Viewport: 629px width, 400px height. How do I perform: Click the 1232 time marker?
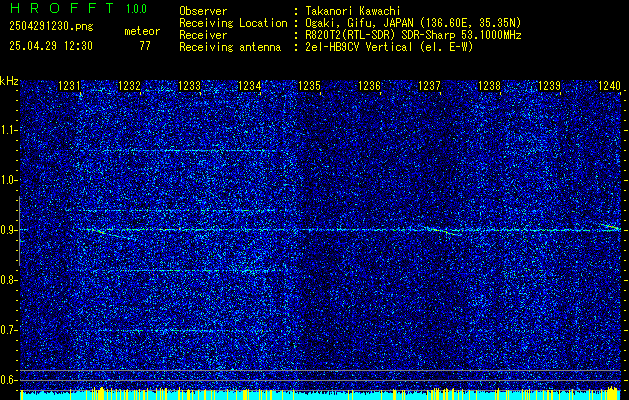130,85
